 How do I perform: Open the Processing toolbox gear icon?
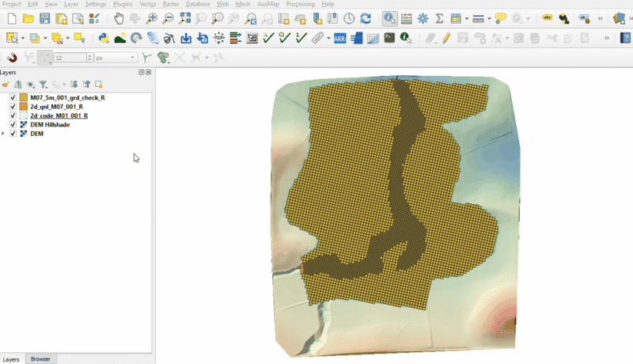[423, 18]
